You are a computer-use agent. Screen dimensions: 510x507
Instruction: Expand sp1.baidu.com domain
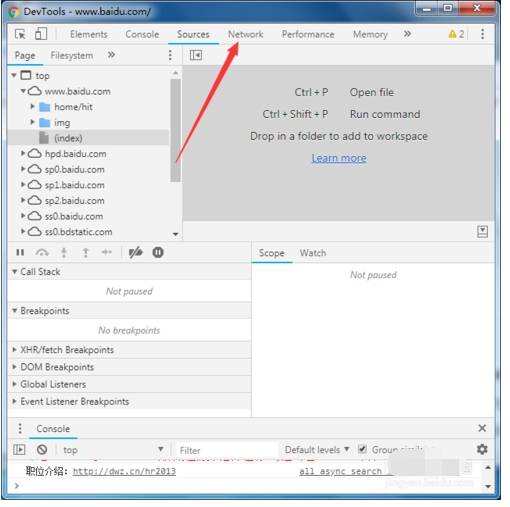pos(23,184)
